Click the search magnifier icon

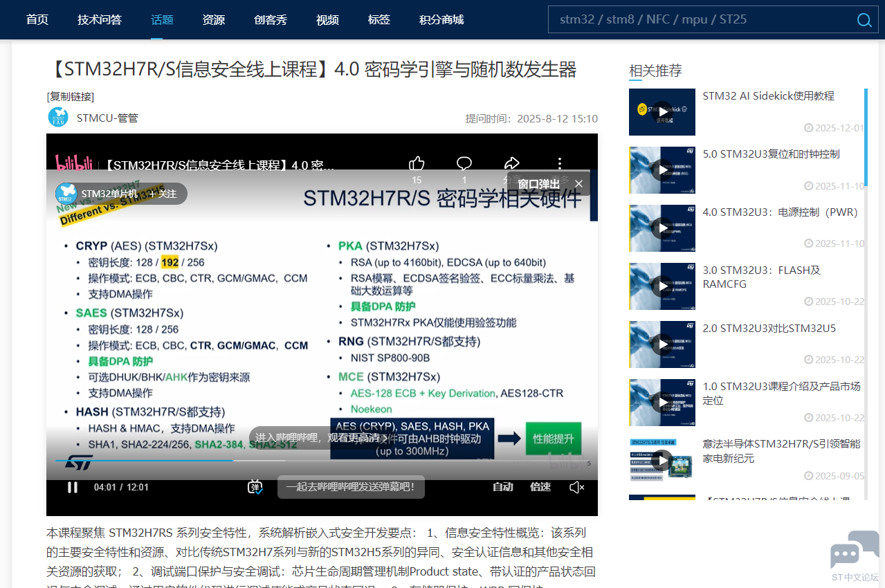[864, 19]
